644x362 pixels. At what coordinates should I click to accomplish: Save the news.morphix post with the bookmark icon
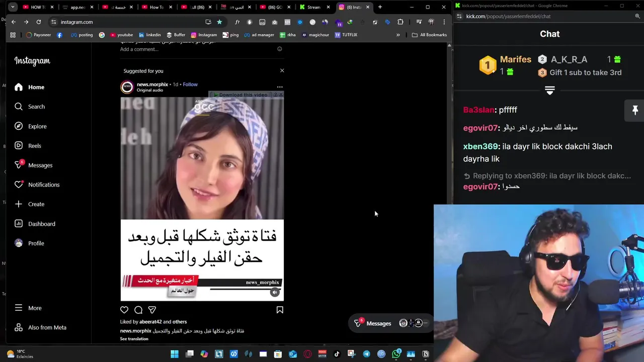click(280, 310)
